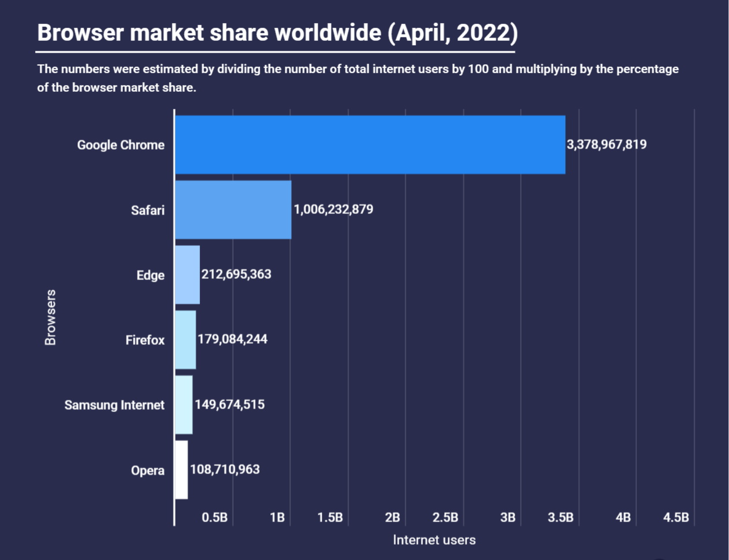This screenshot has width=729, height=560.
Task: Click the Samsung Internet bar in the chart
Action: [x=184, y=405]
